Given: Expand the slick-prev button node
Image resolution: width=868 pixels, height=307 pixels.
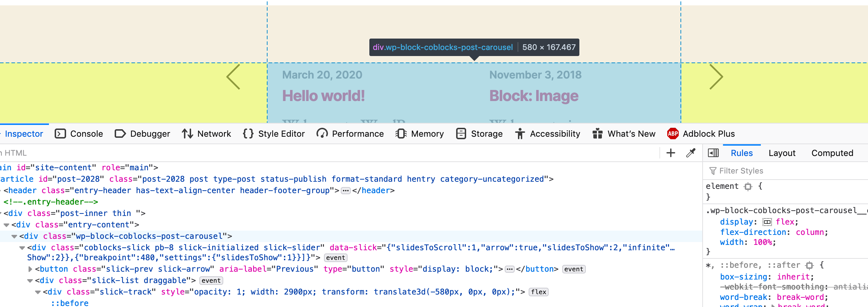Looking at the screenshot, I should coord(30,269).
